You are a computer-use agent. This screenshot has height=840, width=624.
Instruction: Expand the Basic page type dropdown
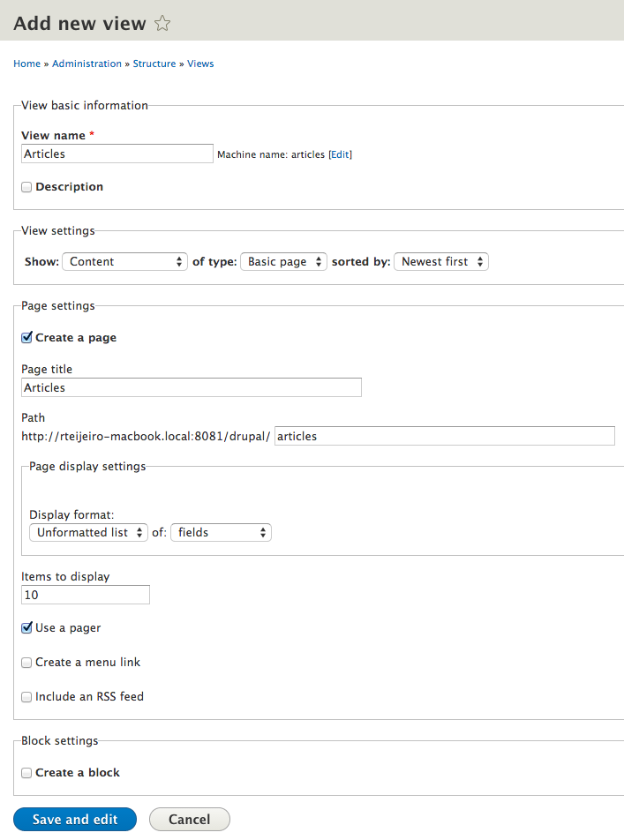point(283,262)
